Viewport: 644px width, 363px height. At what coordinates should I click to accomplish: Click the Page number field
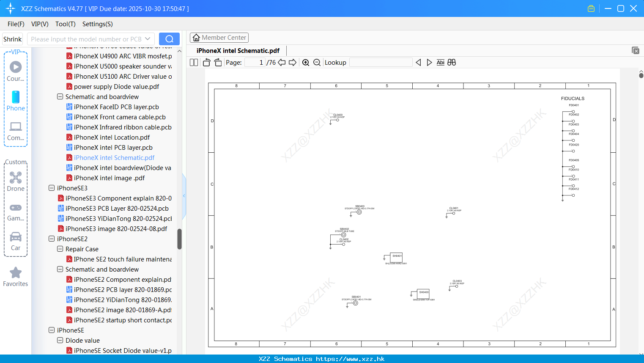click(255, 63)
